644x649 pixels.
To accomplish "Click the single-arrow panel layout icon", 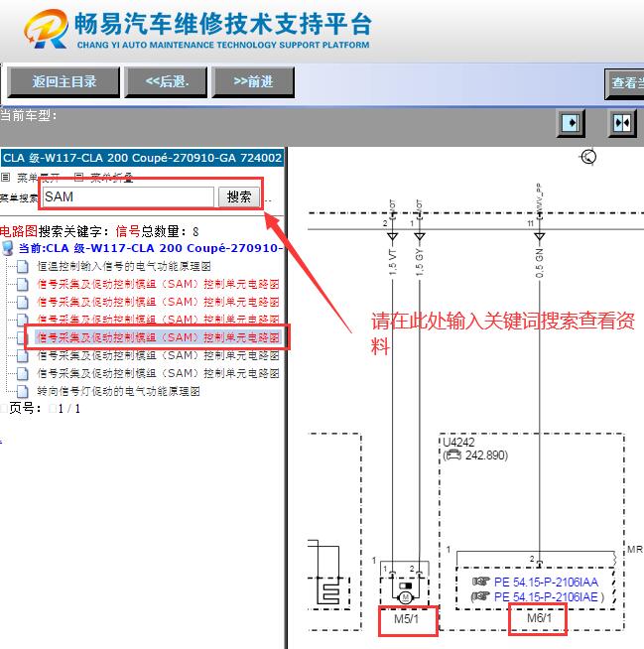I will pyautogui.click(x=571, y=123).
